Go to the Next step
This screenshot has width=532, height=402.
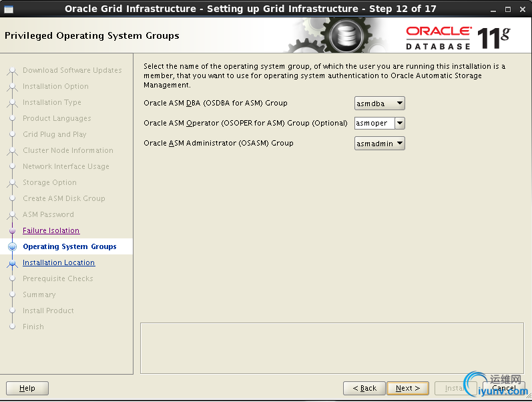[x=407, y=388]
